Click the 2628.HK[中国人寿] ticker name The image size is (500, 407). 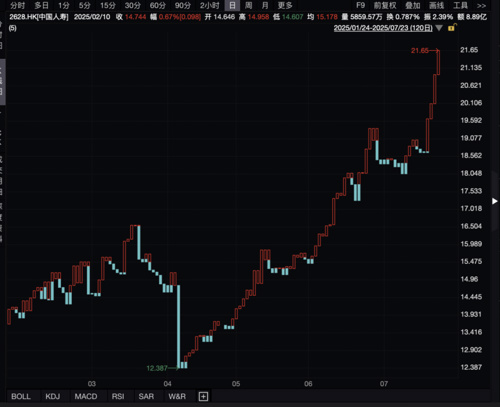39,17
